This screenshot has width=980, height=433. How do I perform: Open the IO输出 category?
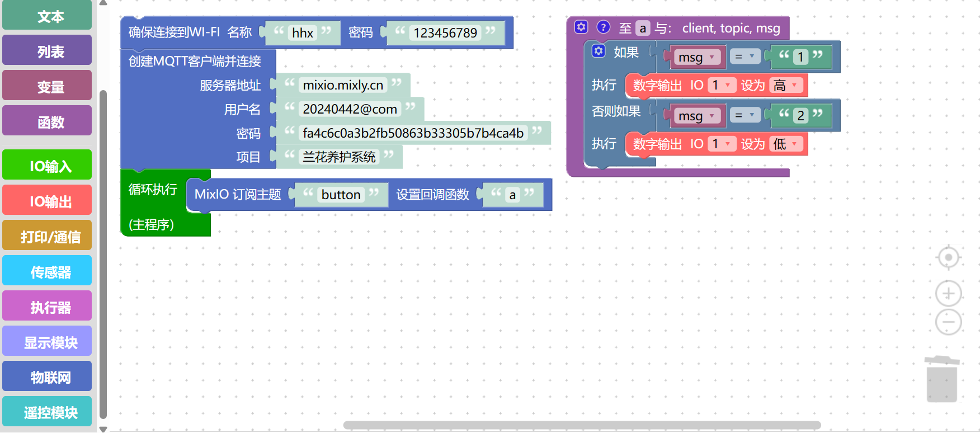(47, 200)
